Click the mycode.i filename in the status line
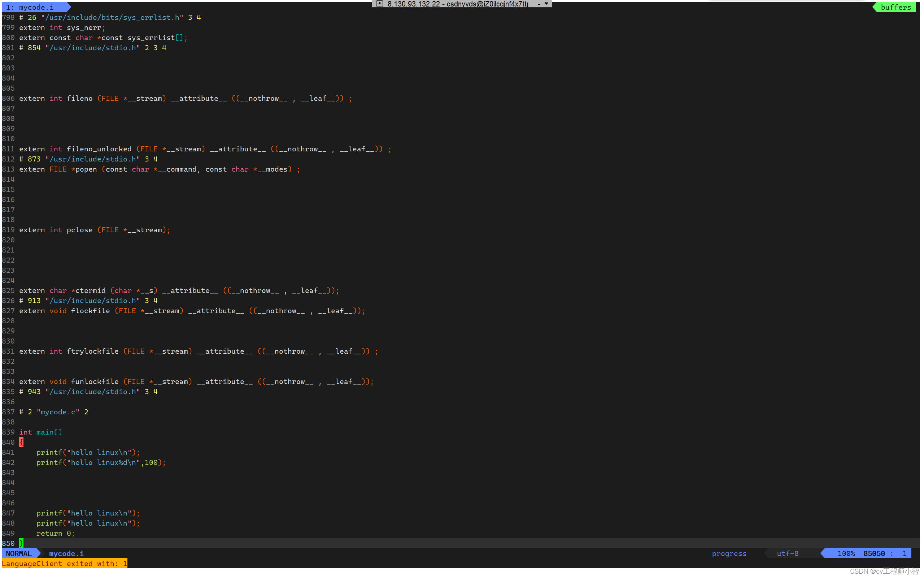 coord(66,553)
